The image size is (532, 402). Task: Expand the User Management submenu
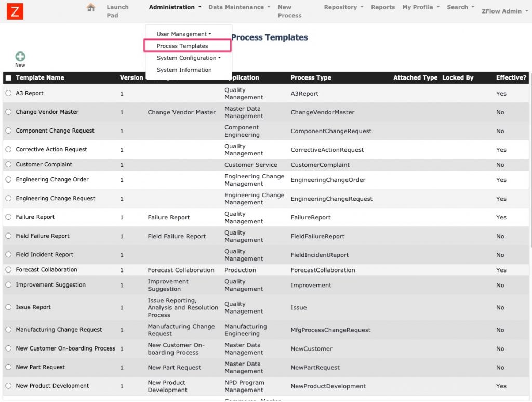(x=184, y=34)
